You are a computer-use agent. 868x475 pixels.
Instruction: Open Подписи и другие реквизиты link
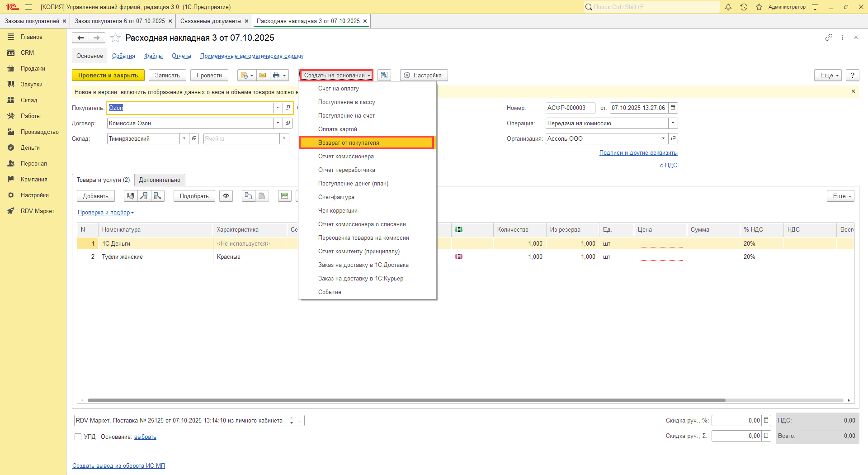[x=638, y=153]
